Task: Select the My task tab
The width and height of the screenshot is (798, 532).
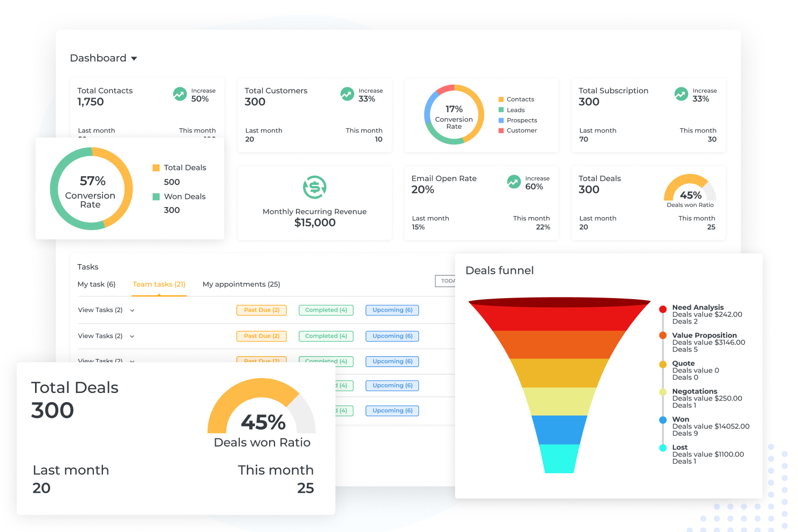Action: [97, 284]
